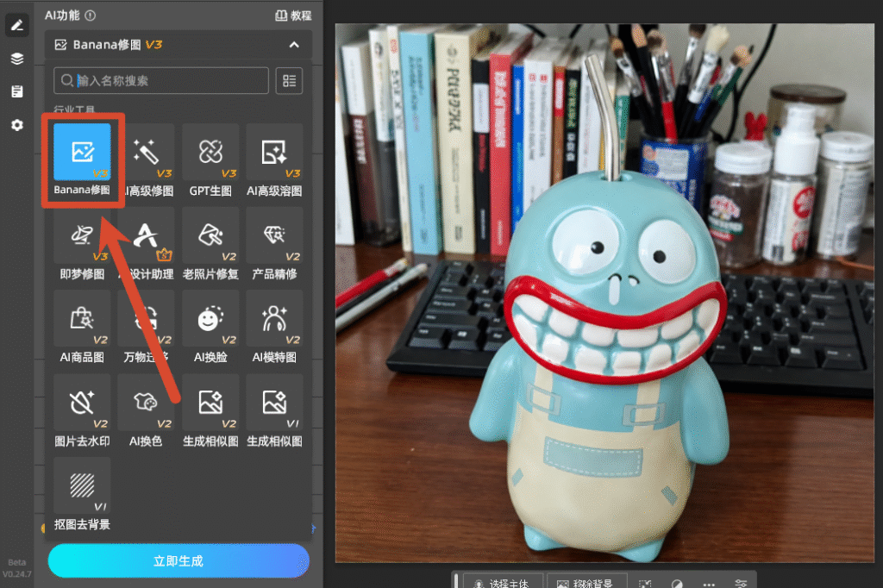Open the 产品精修 tool
The height and width of the screenshot is (588, 883).
(274, 244)
